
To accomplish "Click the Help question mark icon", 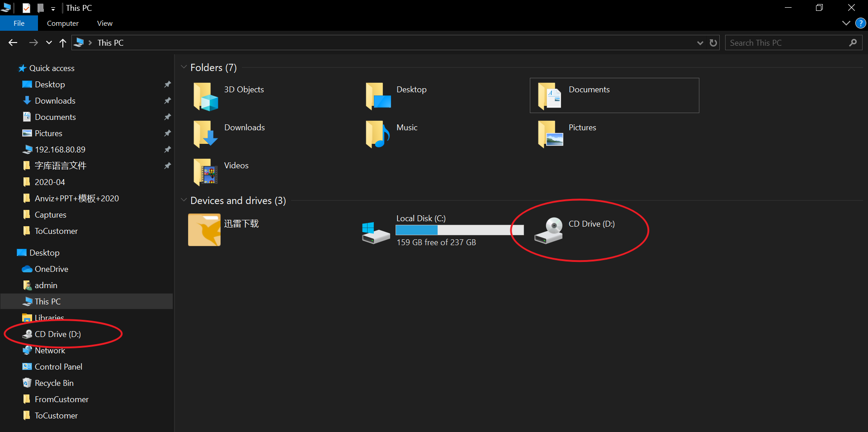I will pos(860,23).
